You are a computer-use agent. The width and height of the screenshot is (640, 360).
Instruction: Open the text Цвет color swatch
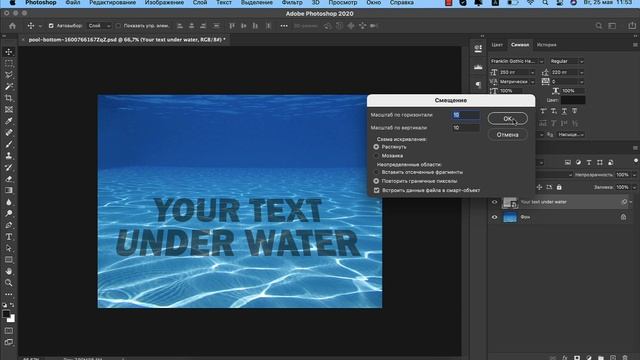click(573, 100)
